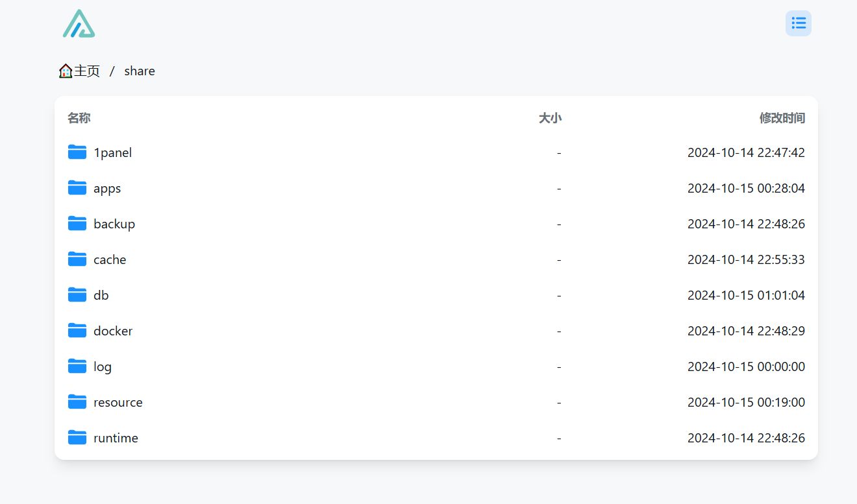
Task: Click apps row timestamp 00:28:04
Action: coord(781,188)
